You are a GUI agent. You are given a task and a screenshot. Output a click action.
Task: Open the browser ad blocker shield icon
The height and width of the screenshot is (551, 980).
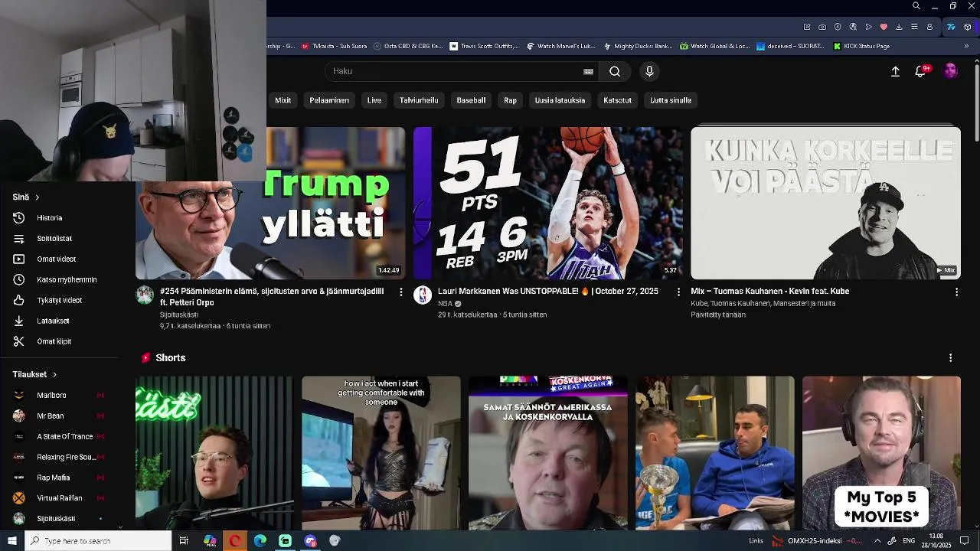pos(838,27)
